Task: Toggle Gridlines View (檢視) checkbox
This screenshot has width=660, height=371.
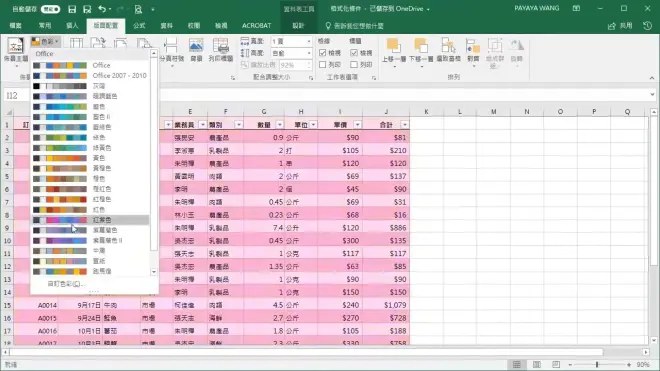Action: tap(323, 53)
